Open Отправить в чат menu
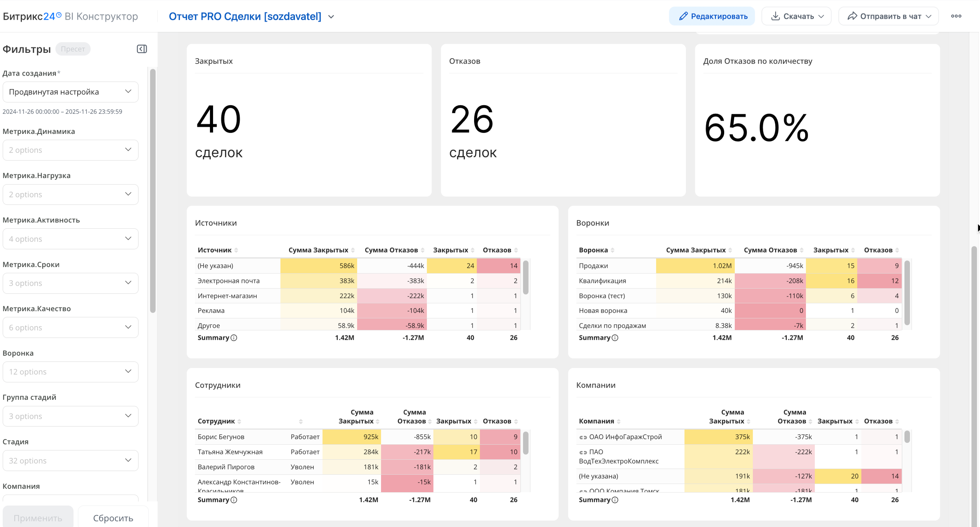This screenshot has height=527, width=980. (888, 16)
